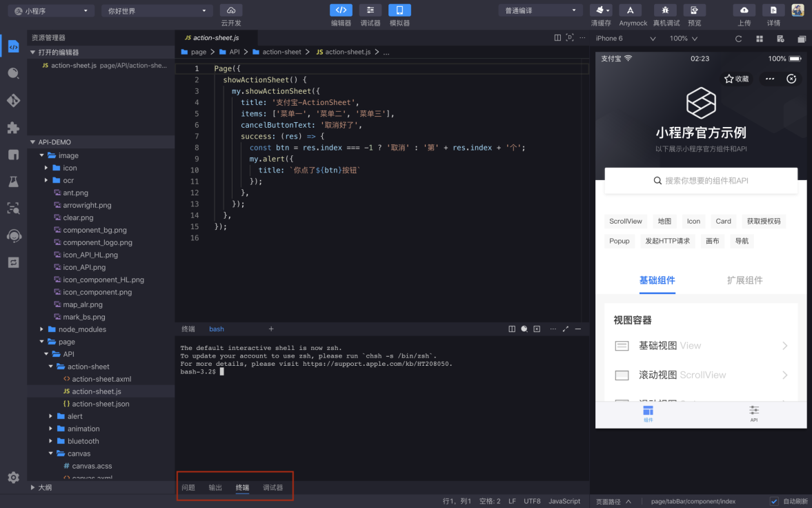Viewport: 812px width, 508px height.
Task: Open the user avatar in top-right corner
Action: (798, 10)
